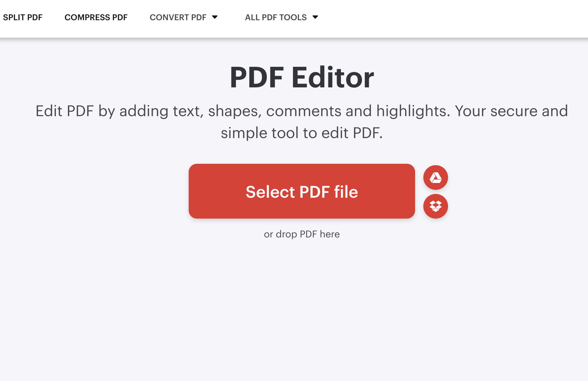588x381 pixels.
Task: Click the "or drop PDF here" text
Action: pos(302,234)
